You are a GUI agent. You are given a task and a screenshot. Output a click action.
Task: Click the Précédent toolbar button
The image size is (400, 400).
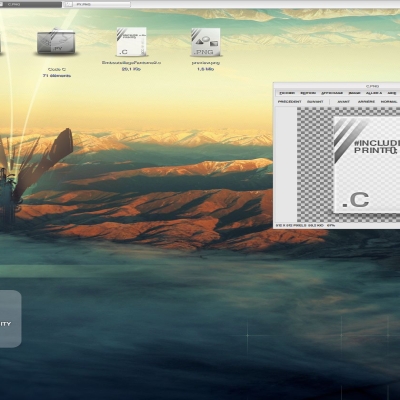coord(289,102)
